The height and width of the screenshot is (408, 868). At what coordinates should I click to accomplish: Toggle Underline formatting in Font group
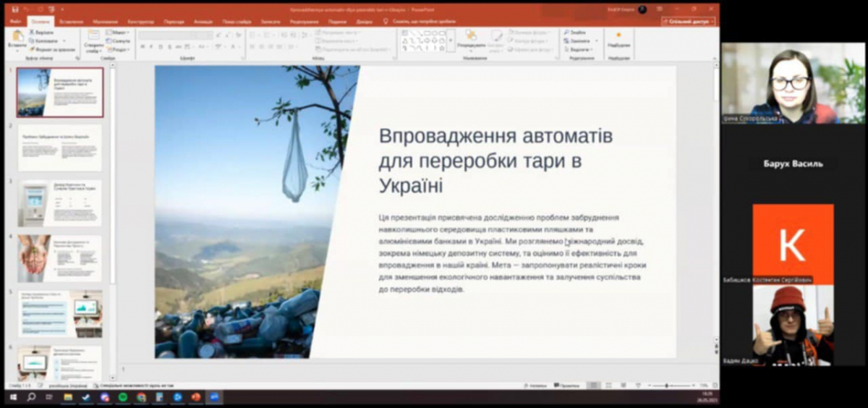click(x=160, y=46)
